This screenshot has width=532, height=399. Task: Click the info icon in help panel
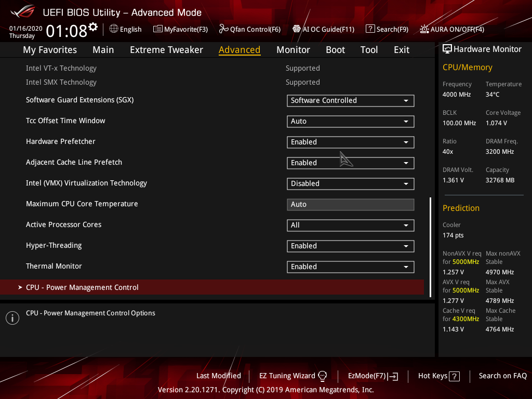click(x=12, y=318)
